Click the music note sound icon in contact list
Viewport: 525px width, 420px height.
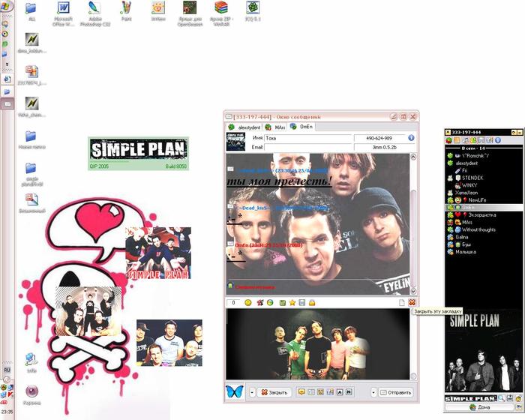[466, 140]
